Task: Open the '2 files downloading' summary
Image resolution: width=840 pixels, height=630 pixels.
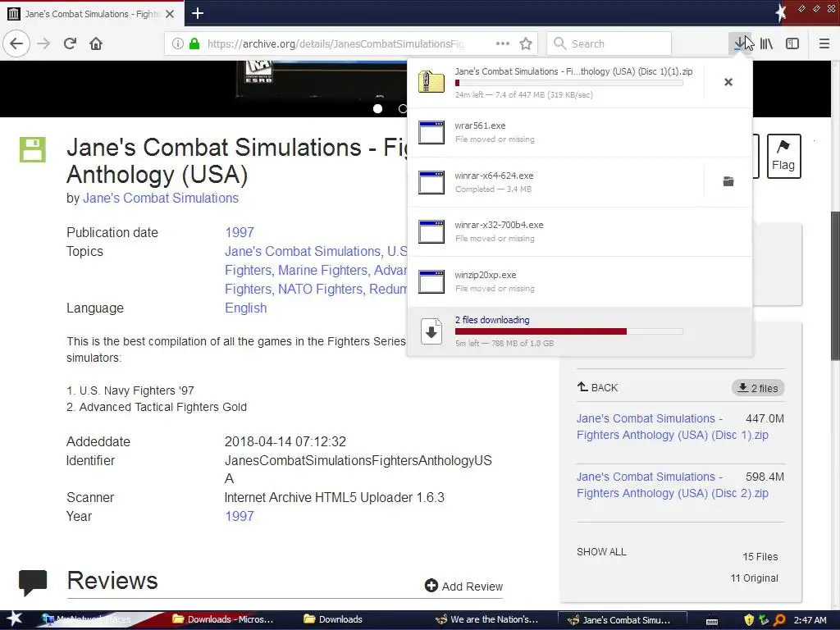Action: 580,331
